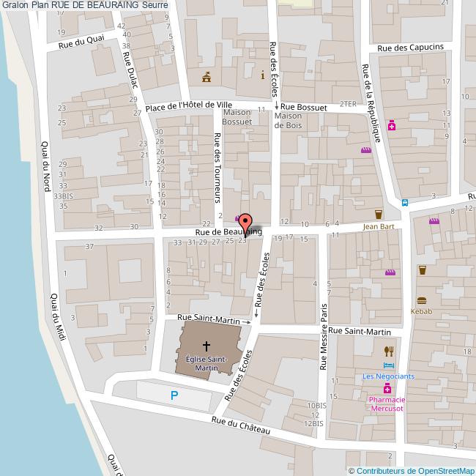Image resolution: width=476 pixels, height=476 pixels.
Task: Click the tourist information 'i' icon
Action: pos(263,75)
